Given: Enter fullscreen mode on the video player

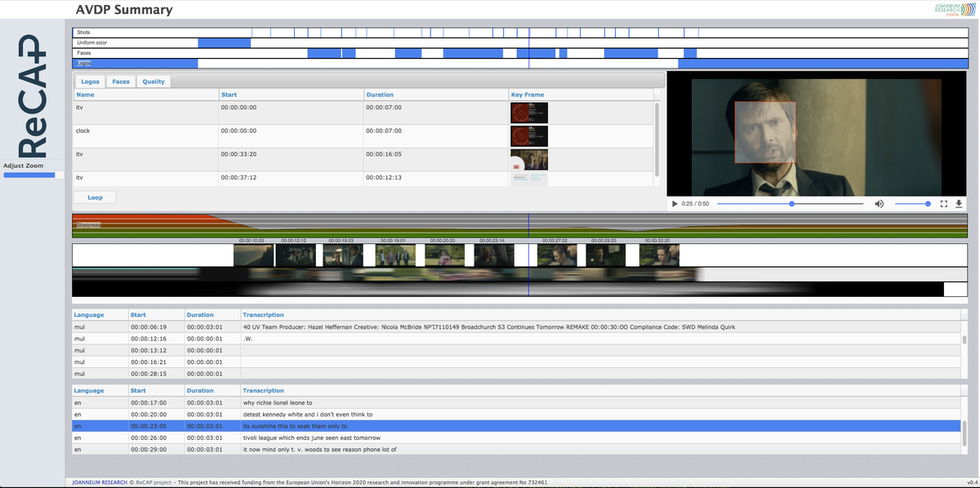Looking at the screenshot, I should (x=943, y=203).
